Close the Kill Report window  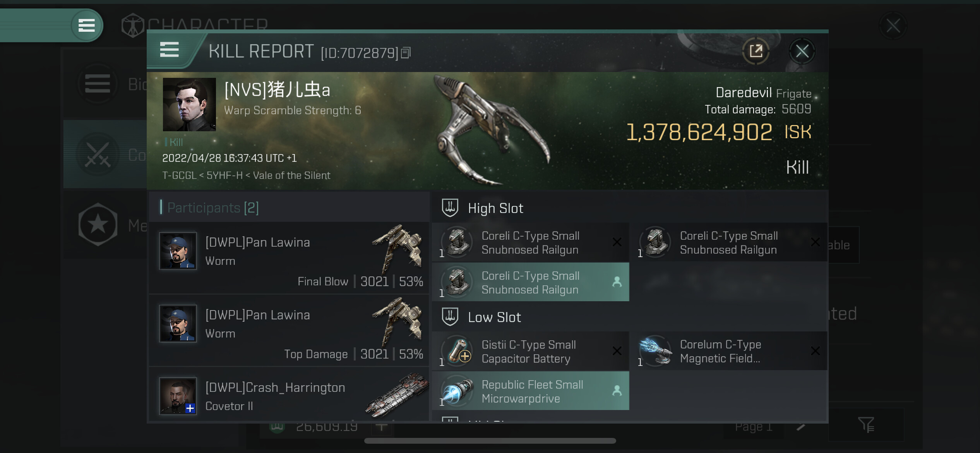802,51
